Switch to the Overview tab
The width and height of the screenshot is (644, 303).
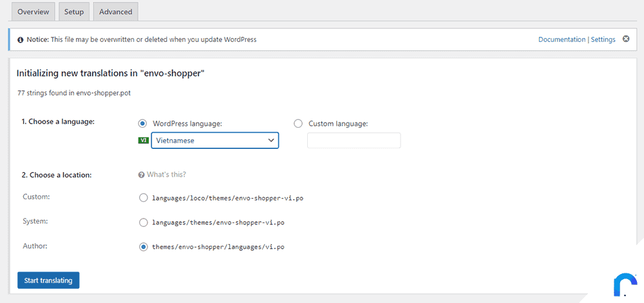33,12
